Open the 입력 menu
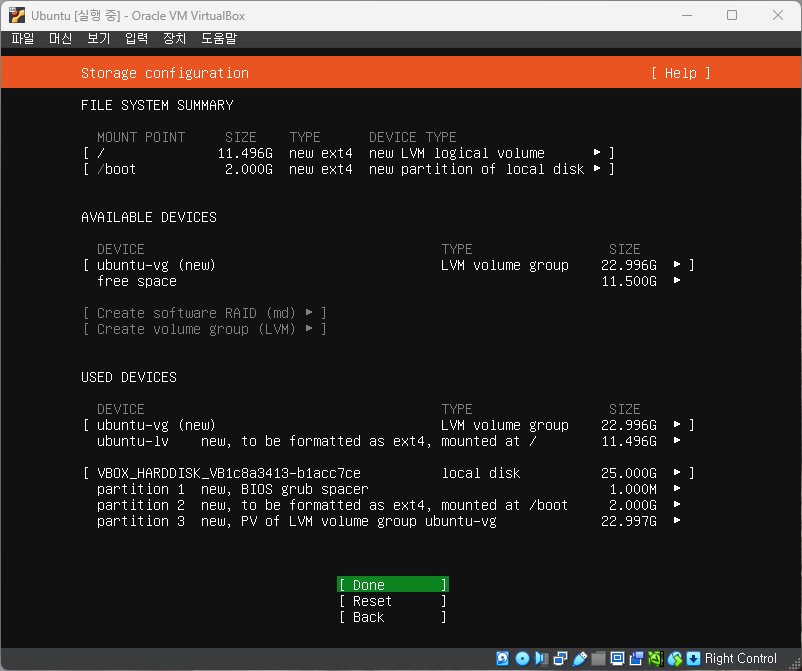This screenshot has width=802, height=671. (x=137, y=38)
